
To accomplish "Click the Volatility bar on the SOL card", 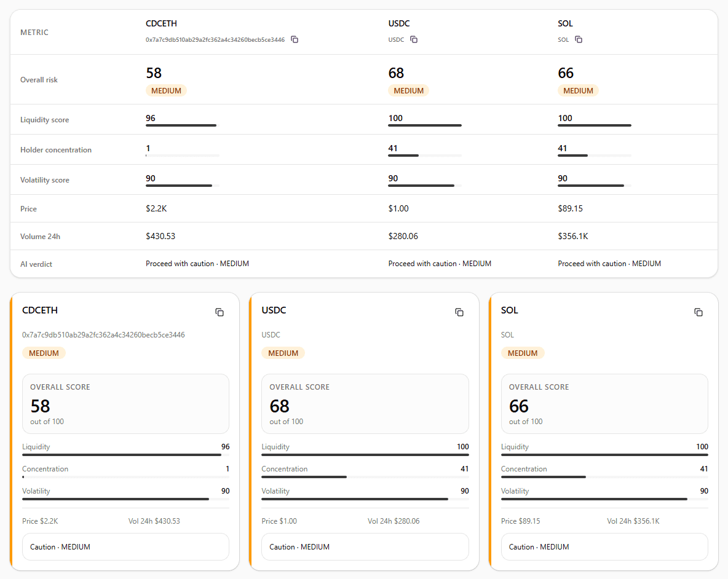I will [604, 499].
